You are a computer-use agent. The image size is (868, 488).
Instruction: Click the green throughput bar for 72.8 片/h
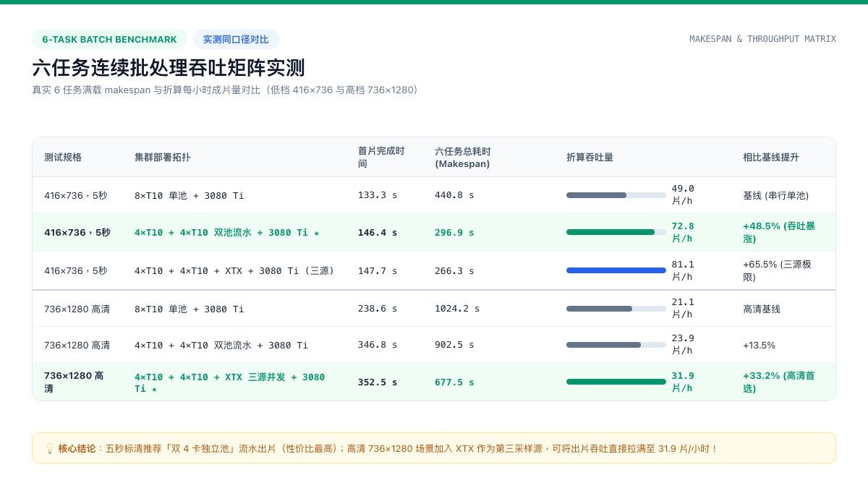click(x=616, y=232)
